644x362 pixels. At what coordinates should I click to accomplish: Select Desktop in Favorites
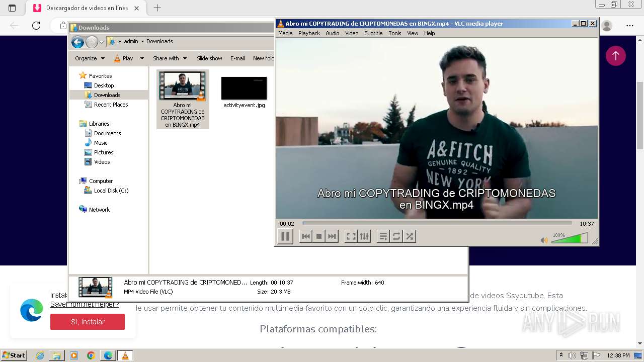point(104,85)
